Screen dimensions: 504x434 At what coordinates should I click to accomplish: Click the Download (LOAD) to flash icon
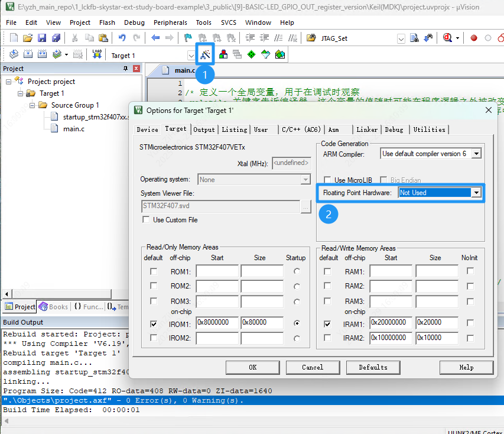pos(97,54)
